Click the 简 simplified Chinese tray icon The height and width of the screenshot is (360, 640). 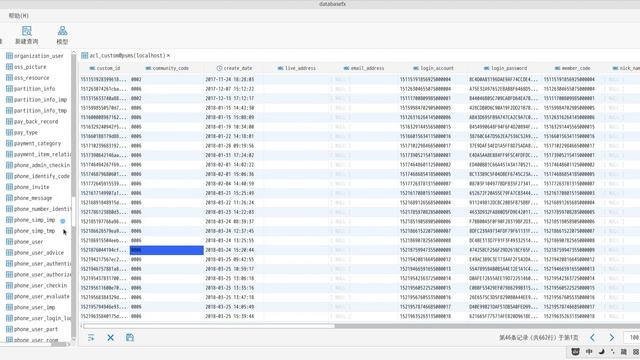click(624, 352)
